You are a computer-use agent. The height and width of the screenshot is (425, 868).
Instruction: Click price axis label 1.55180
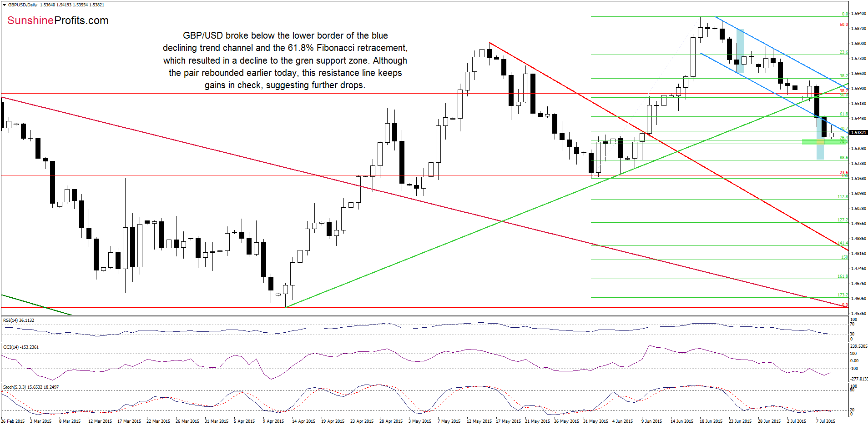tap(858, 104)
